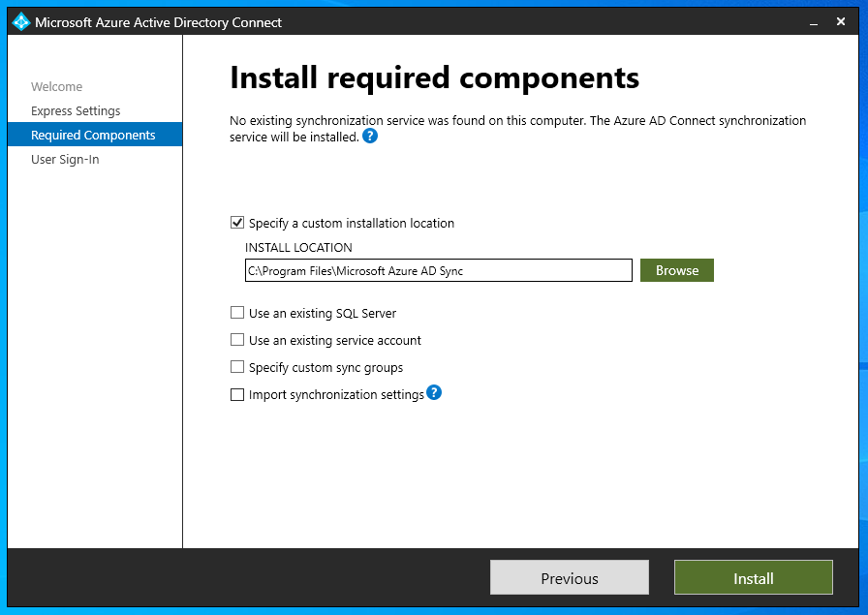Open help icon next to Import synchronization settings
868x615 pixels.
pos(434,392)
